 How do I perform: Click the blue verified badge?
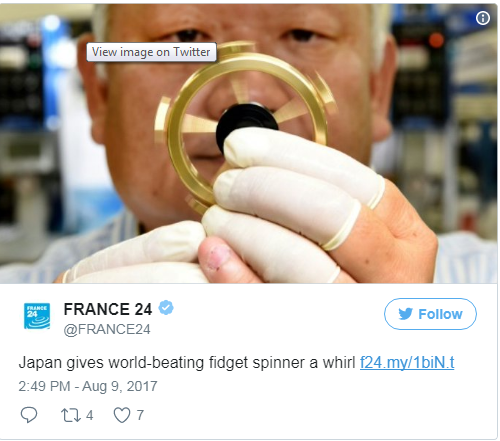(166, 308)
